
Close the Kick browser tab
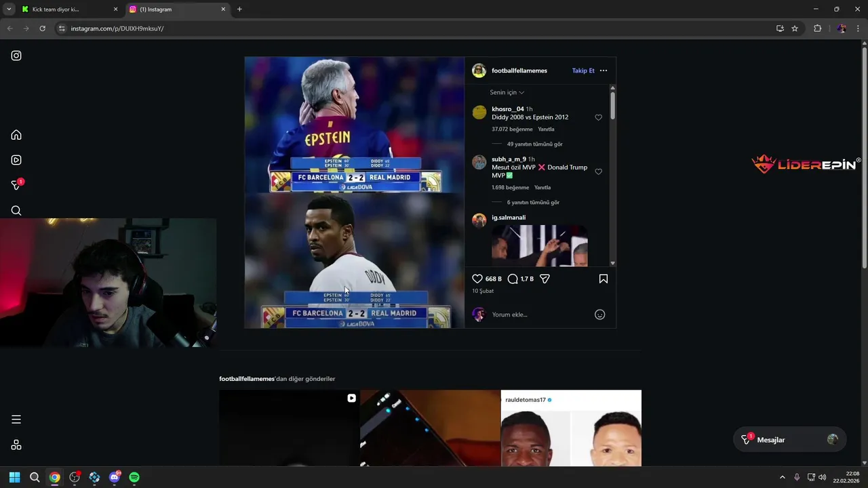[x=115, y=9]
